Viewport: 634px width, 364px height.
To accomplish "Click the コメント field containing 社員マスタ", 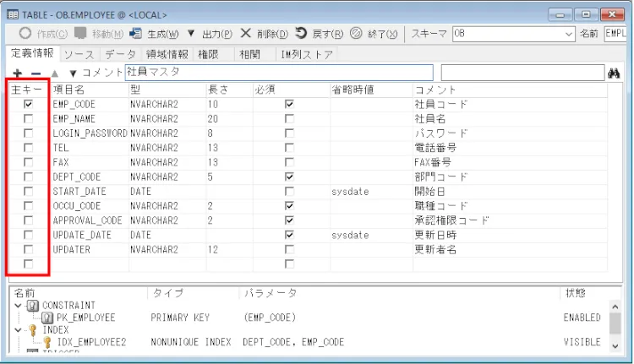I will [279, 73].
